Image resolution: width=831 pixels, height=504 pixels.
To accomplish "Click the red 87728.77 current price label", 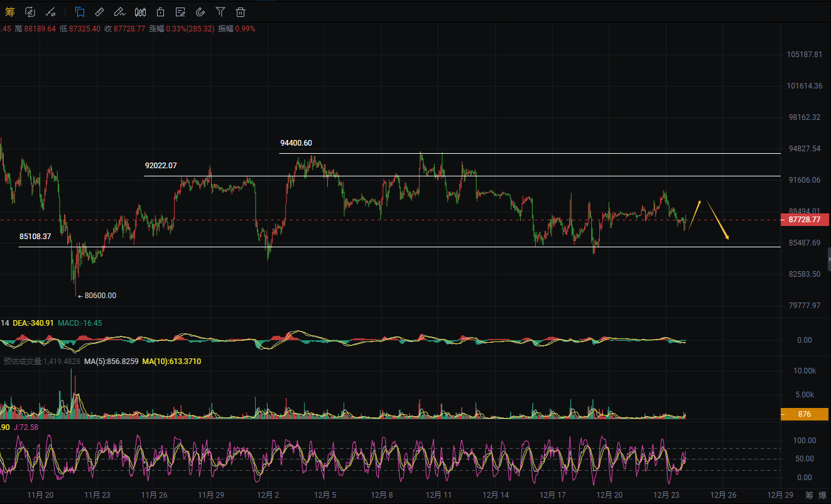I will click(805, 220).
